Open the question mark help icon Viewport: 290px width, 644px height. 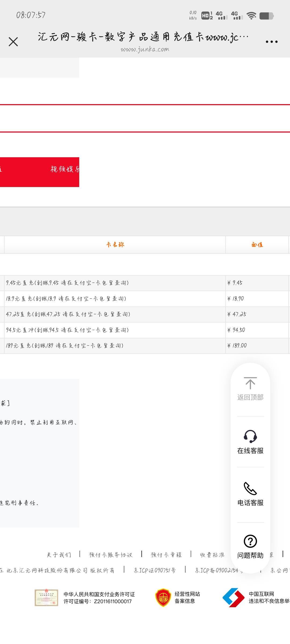click(250, 541)
